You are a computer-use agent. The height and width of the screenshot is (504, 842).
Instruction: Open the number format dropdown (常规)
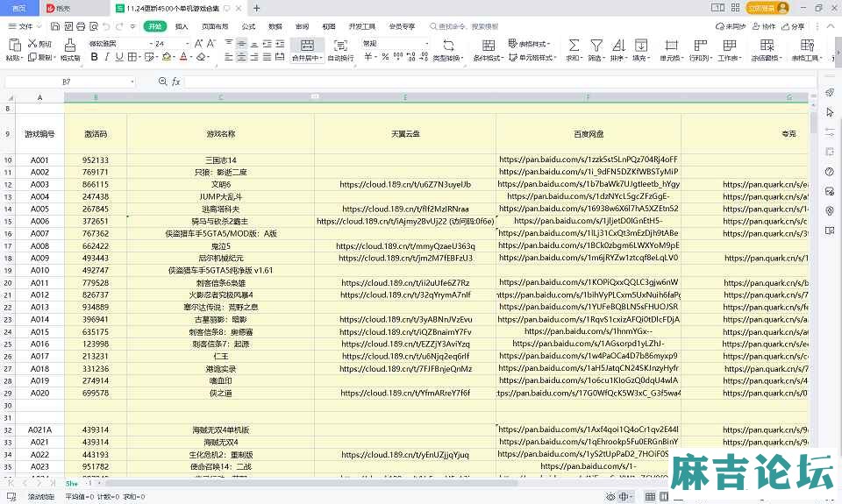(427, 44)
